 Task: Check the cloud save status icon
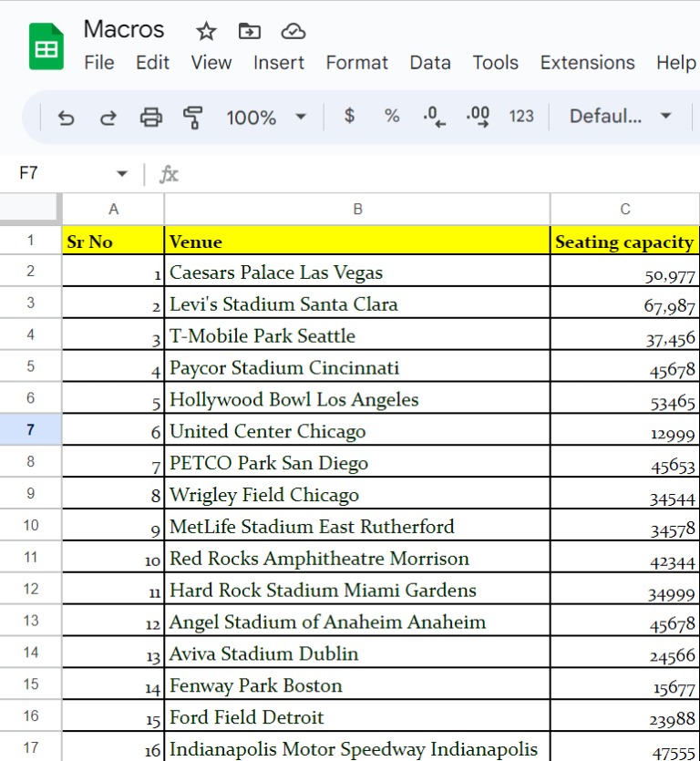click(x=293, y=32)
